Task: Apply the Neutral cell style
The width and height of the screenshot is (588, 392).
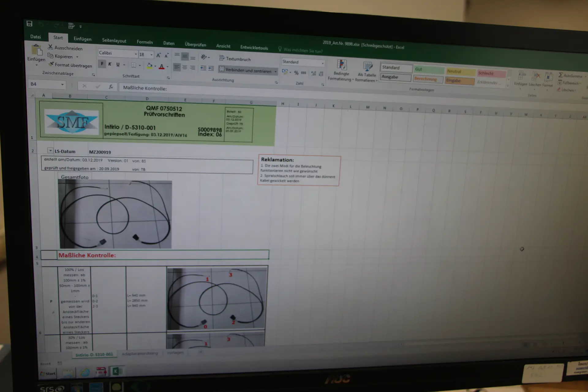Action: click(461, 71)
